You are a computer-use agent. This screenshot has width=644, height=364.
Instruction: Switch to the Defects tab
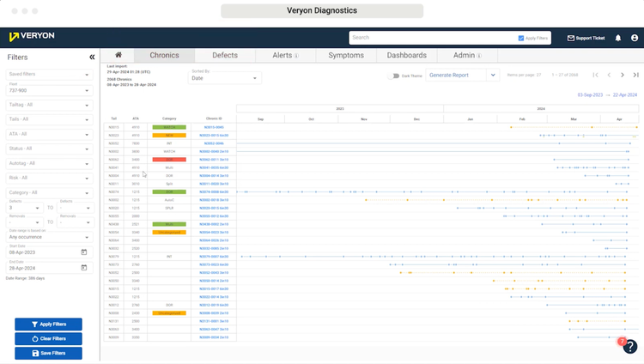(x=225, y=55)
